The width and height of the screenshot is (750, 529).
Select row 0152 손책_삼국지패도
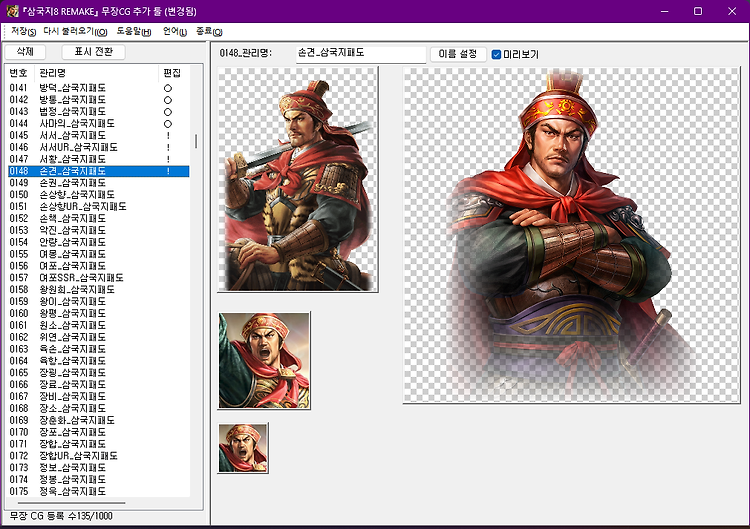tap(99, 219)
